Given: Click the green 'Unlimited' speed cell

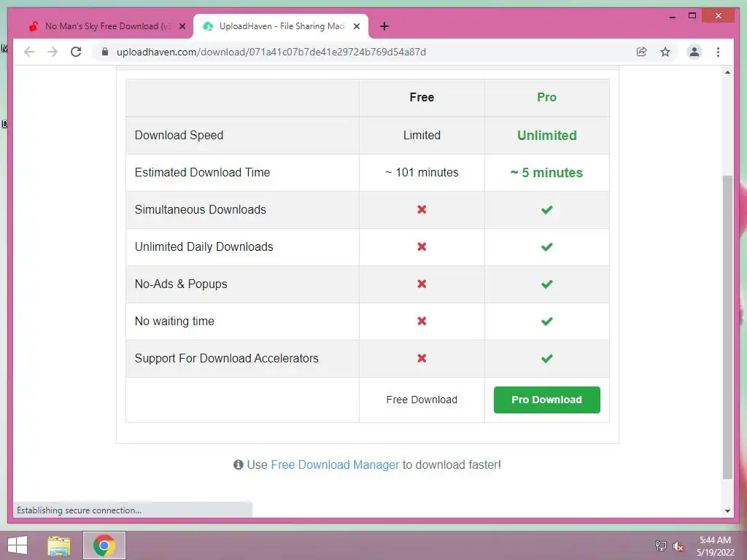Looking at the screenshot, I should coord(547,135).
